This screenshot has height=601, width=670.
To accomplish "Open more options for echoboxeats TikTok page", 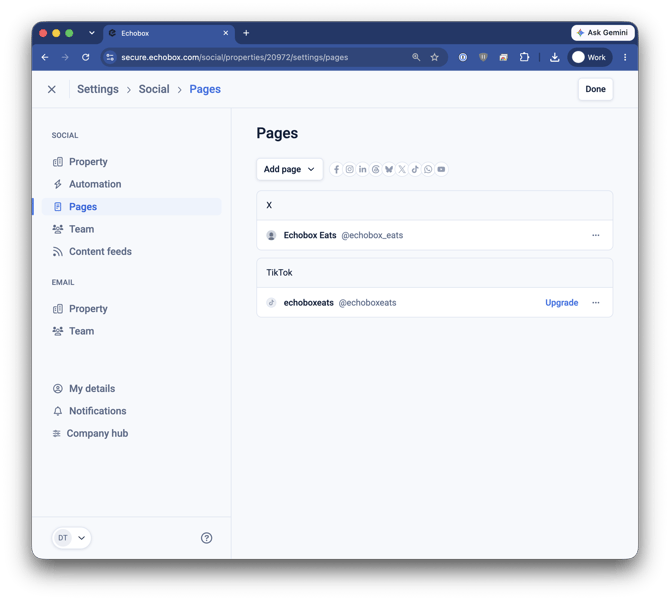I will (596, 303).
